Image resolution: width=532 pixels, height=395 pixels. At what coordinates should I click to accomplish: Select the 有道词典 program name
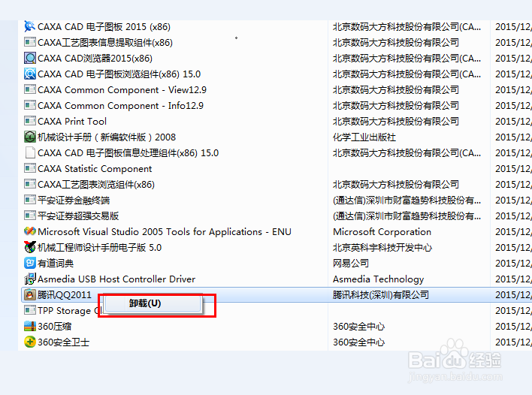tap(56, 264)
